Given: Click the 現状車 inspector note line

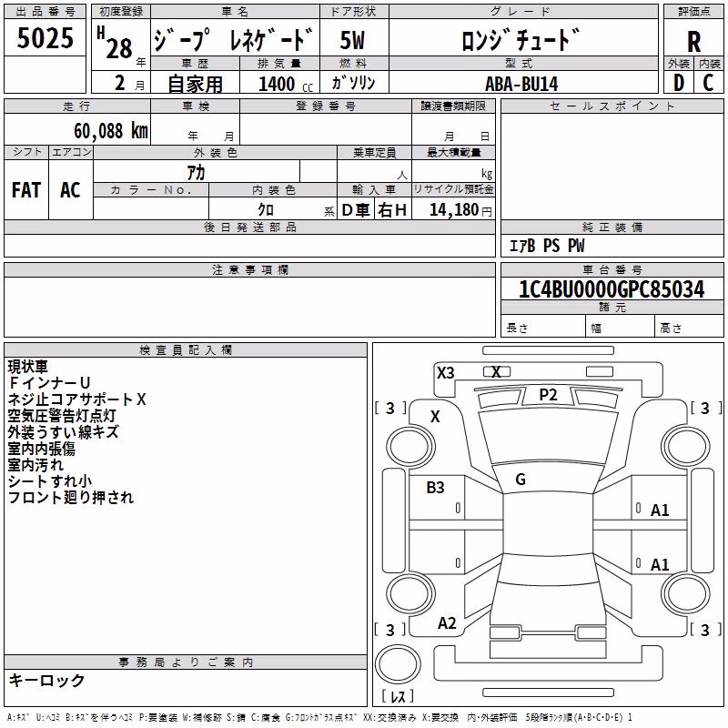Looking at the screenshot, I should tap(27, 367).
